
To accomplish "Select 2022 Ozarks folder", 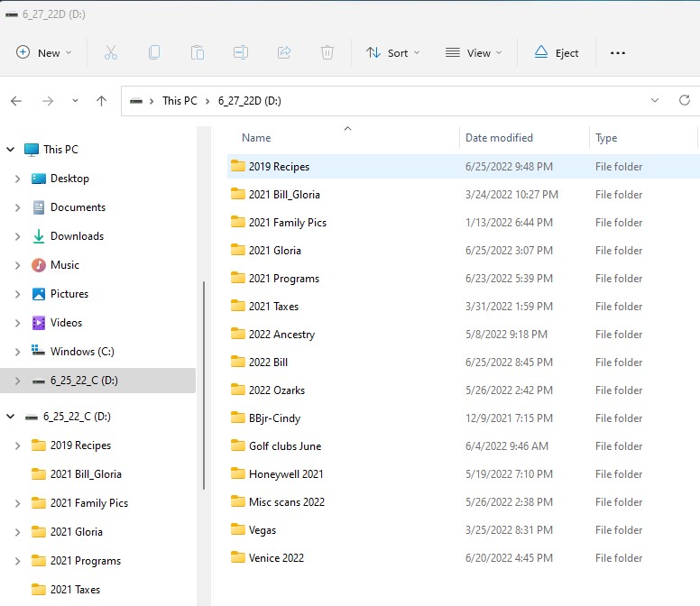I will point(277,390).
